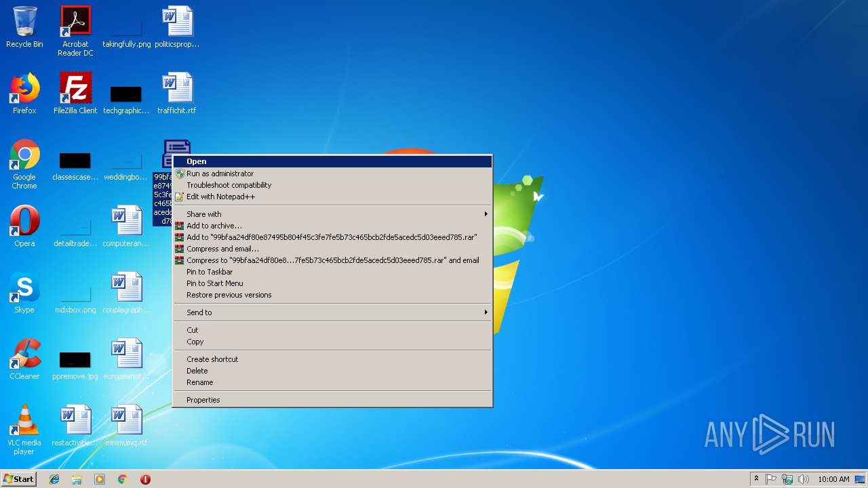Screen dimensions: 868x488
Task: Open the 10:00 AM clock
Action: [x=833, y=479]
